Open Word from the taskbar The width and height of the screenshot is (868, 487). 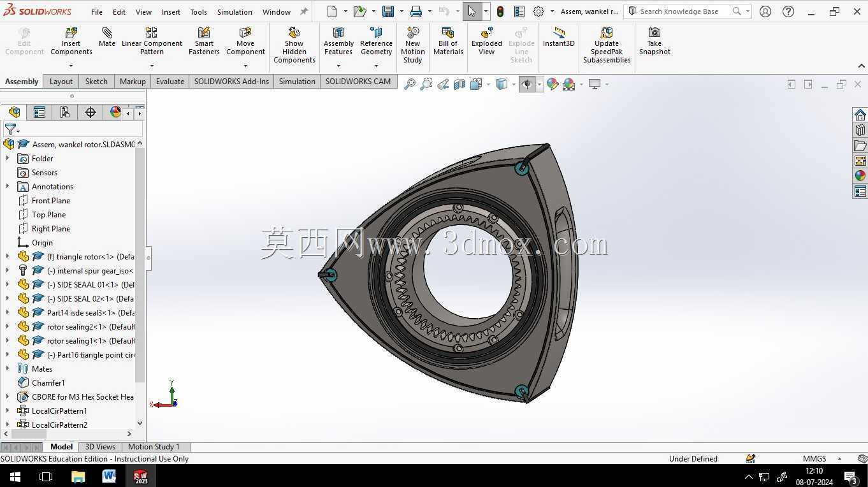point(109,476)
